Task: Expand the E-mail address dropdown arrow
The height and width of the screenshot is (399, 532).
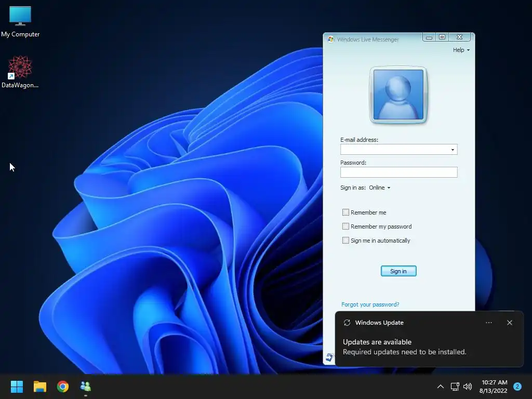Action: click(x=453, y=150)
